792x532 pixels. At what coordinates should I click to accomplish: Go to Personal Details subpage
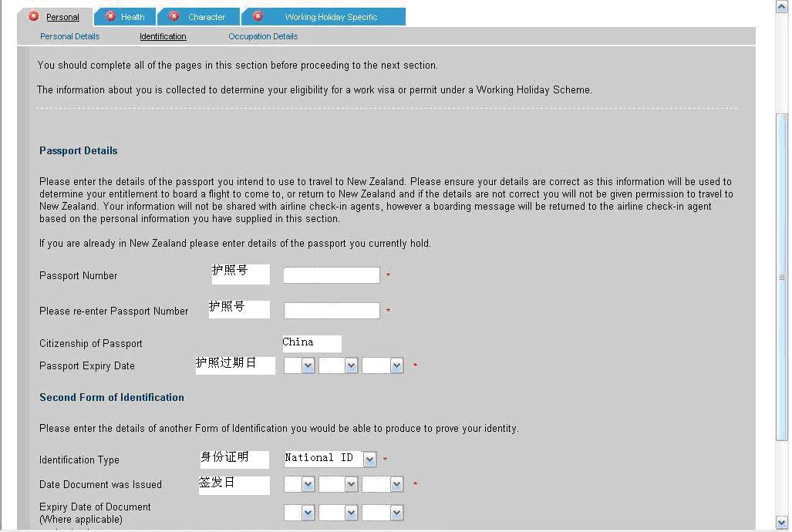(x=69, y=36)
